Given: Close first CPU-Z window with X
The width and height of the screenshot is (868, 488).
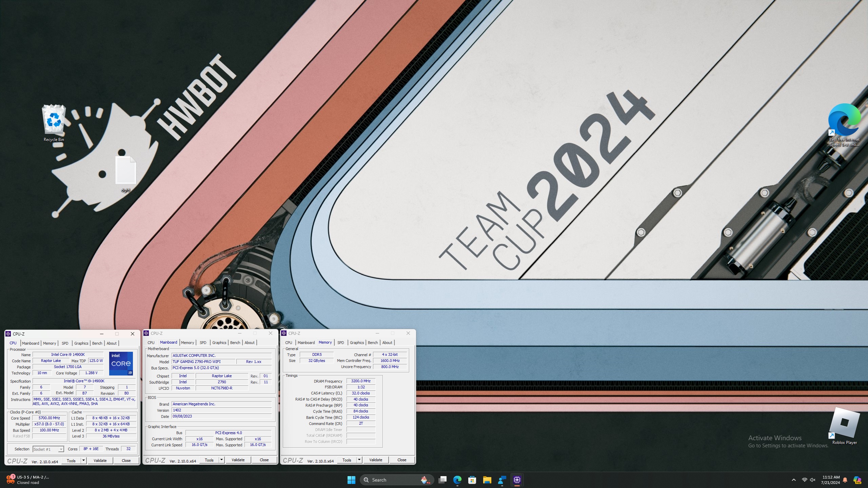Looking at the screenshot, I should point(133,334).
